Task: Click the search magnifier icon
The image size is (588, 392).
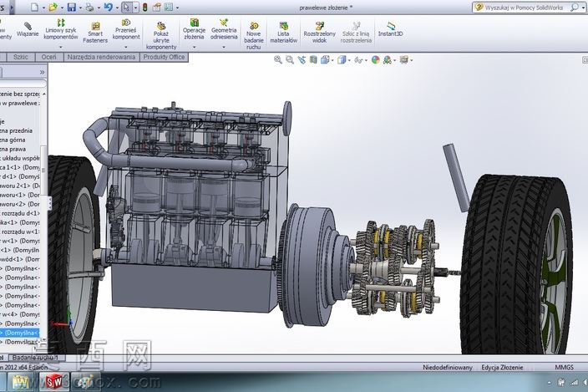Action: click(x=574, y=8)
